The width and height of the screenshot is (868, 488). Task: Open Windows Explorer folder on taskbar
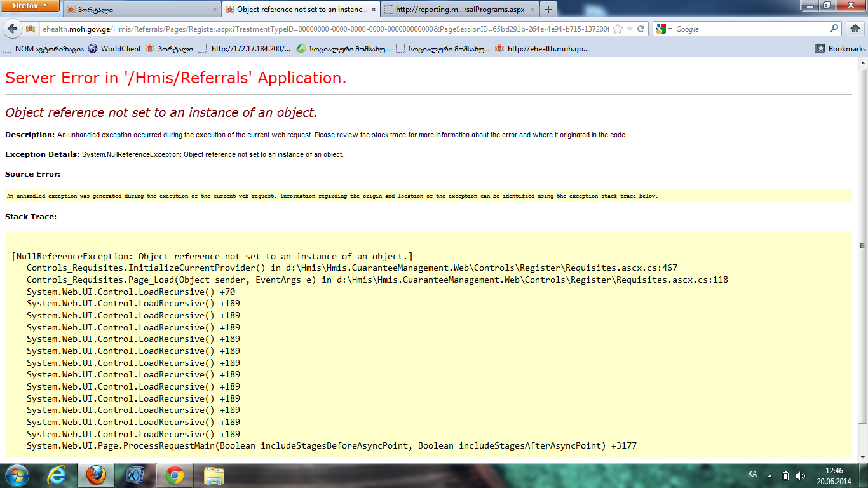[x=214, y=475]
